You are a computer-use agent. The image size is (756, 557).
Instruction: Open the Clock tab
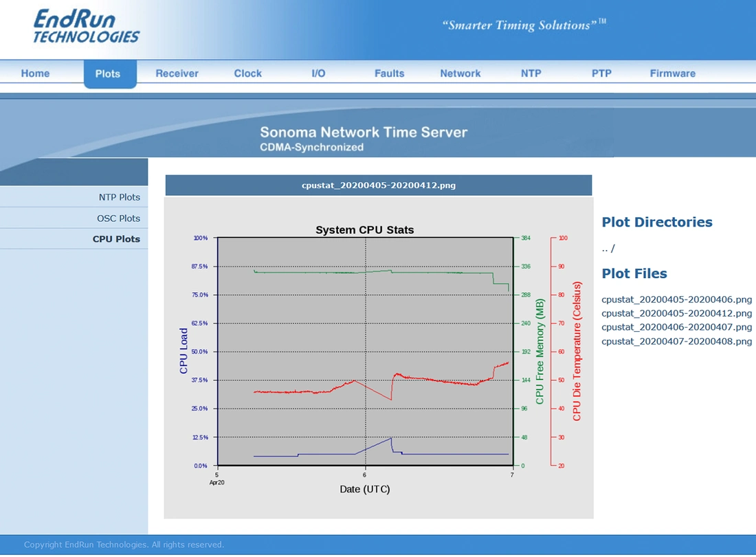[248, 73]
